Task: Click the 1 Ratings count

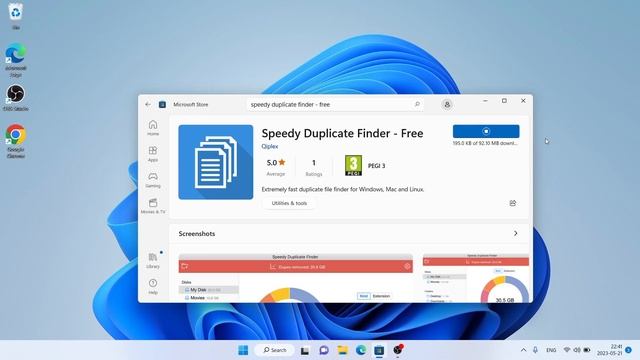Action: tap(313, 167)
